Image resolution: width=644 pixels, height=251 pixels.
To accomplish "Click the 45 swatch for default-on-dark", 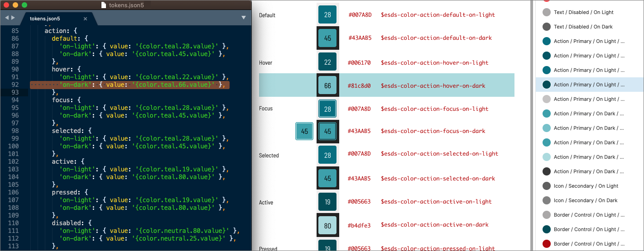I will tap(327, 38).
